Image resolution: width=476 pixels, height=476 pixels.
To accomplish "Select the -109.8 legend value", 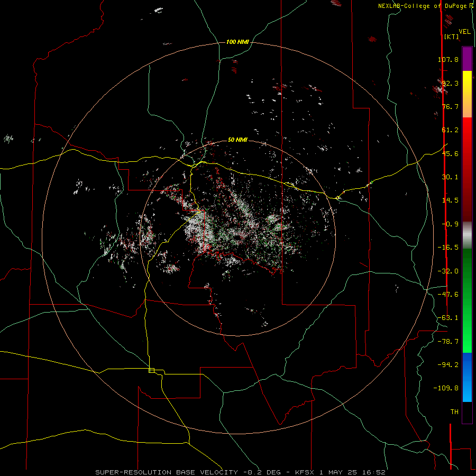I will pyautogui.click(x=446, y=388).
